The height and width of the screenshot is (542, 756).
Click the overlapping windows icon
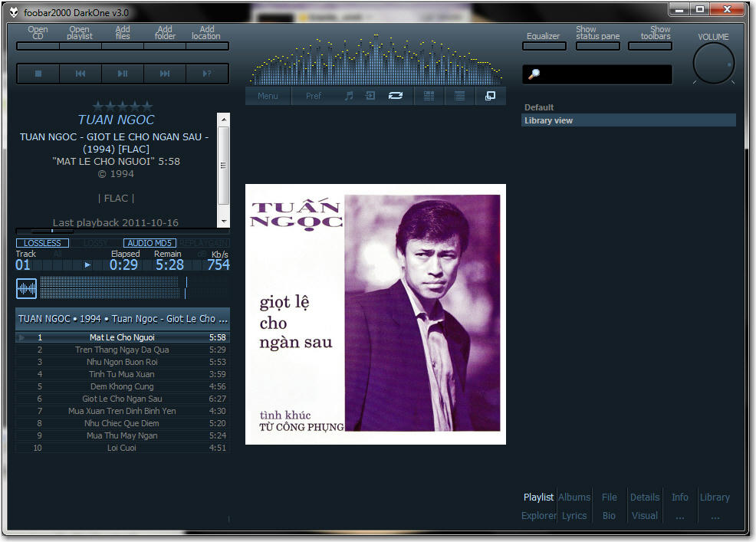(490, 96)
